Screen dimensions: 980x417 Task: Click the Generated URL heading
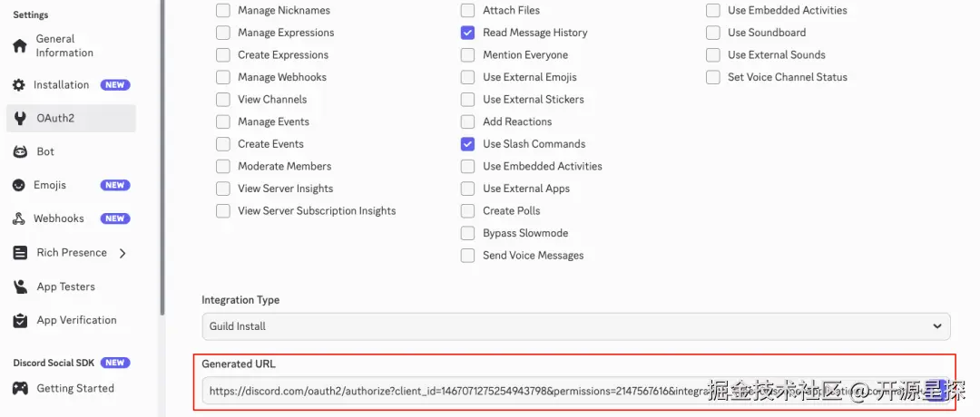coord(238,364)
